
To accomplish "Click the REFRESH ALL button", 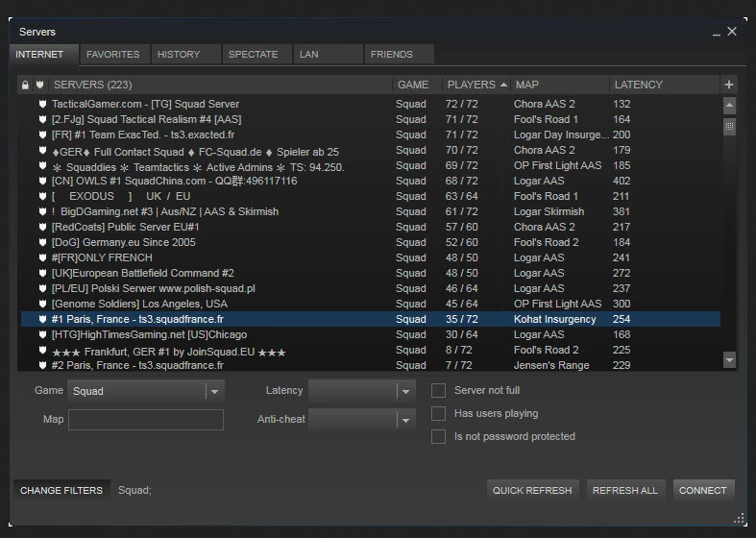I will 624,490.
